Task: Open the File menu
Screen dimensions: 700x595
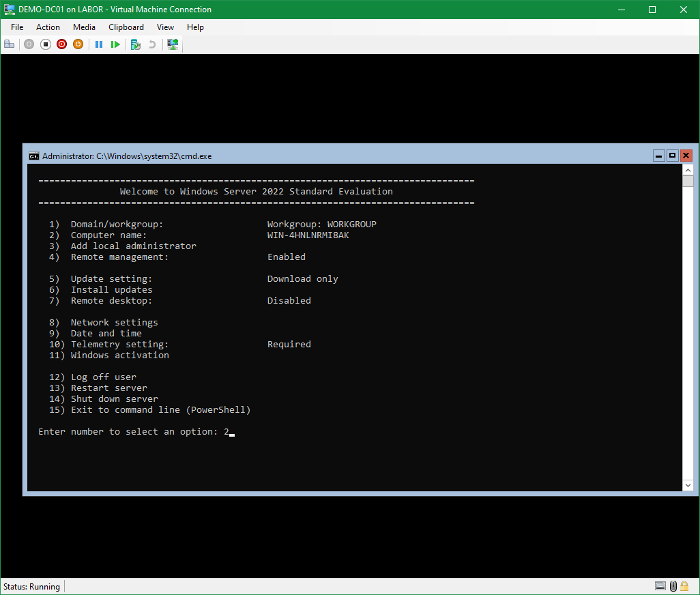Action: pyautogui.click(x=17, y=27)
